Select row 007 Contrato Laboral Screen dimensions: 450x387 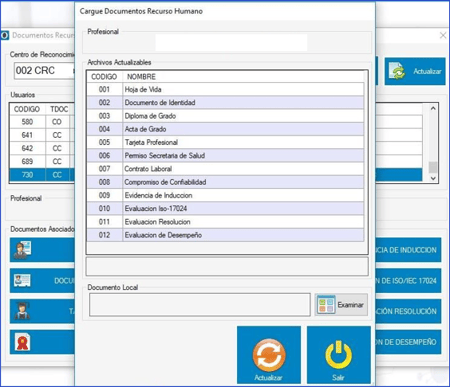tap(225, 169)
